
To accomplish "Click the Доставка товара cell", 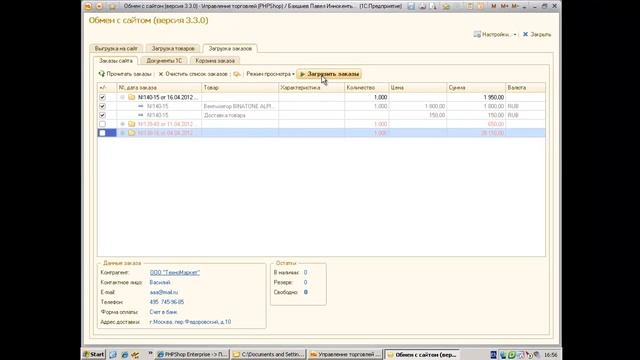I will click(x=240, y=115).
